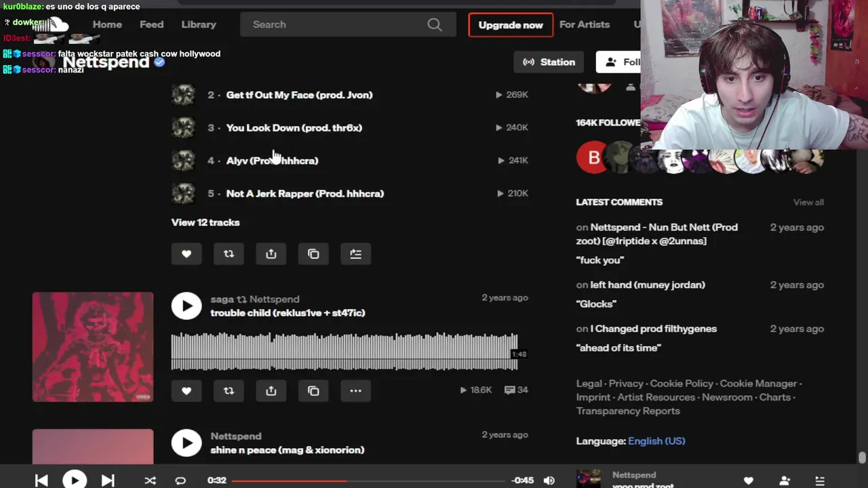The width and height of the screenshot is (868, 488).
Task: Copy link of trouble child track
Action: (x=313, y=390)
